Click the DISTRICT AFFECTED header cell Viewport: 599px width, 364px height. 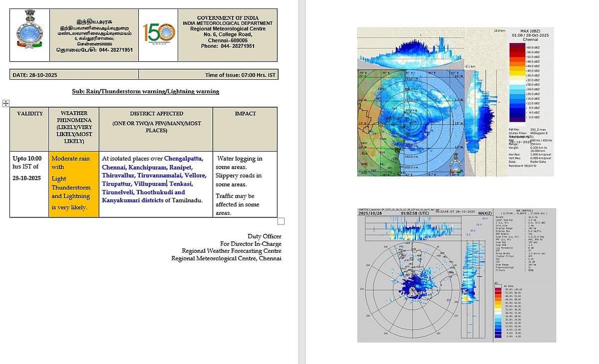(x=156, y=122)
